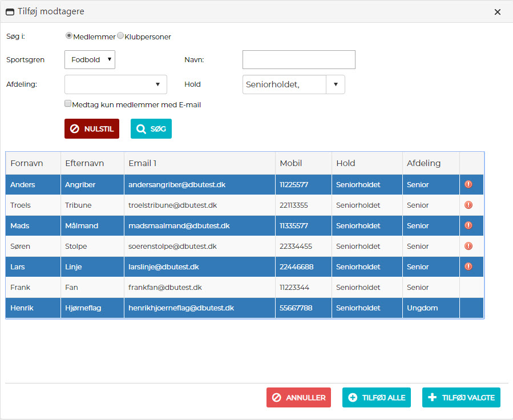Click the TILFØJ VALGTE button
This screenshot has height=420, width=513.
461,398
